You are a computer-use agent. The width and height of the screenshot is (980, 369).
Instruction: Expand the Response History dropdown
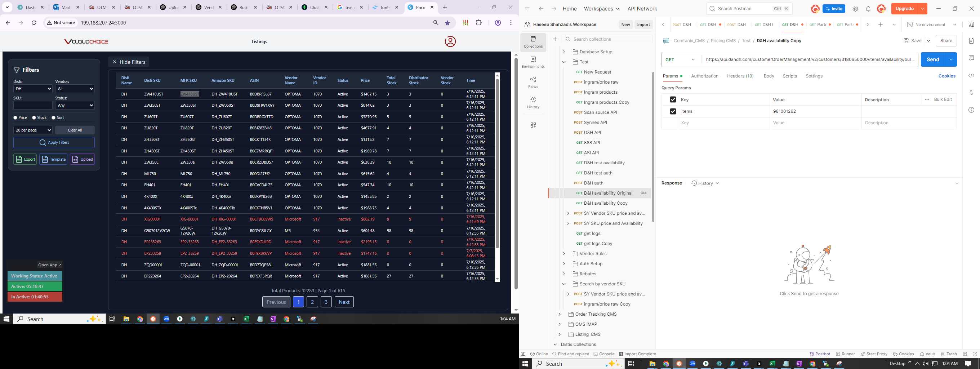tap(705, 183)
